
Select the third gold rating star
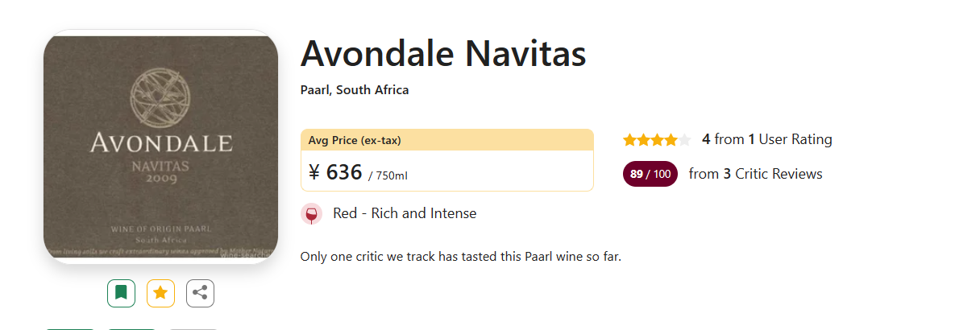coord(657,140)
